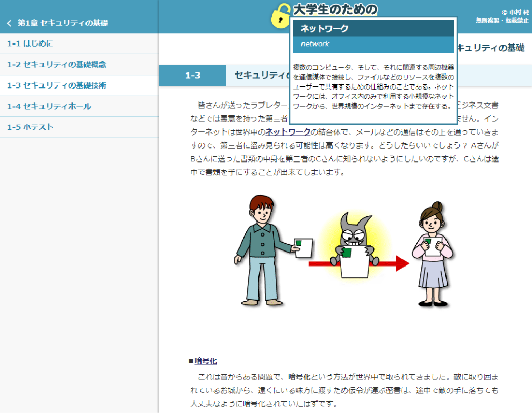This screenshot has height=413, width=532.
Task: Go to 1-2 セキュリティの基礎概念
Action: (56, 65)
